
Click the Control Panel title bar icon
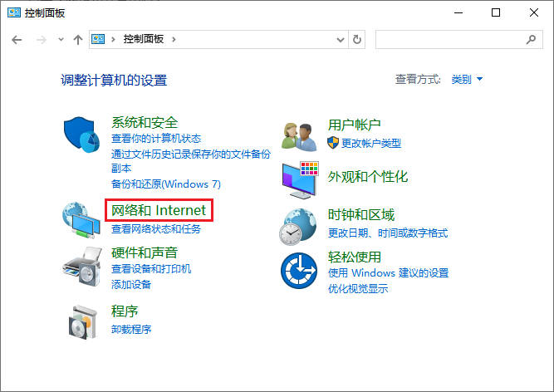pos(14,12)
